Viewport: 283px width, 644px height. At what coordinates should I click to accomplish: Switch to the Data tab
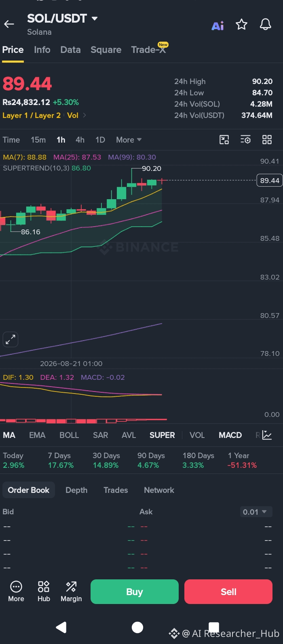coord(70,50)
